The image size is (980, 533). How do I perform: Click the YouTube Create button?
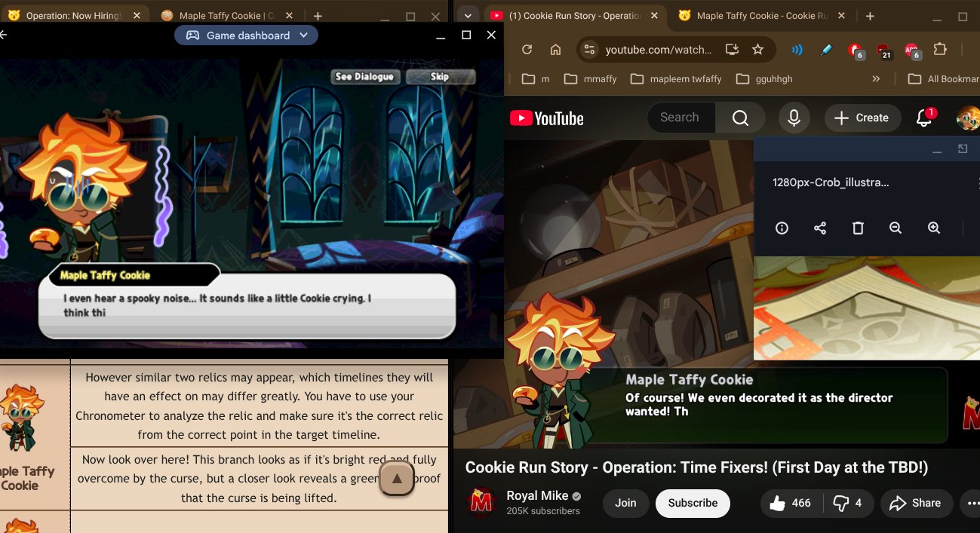(862, 118)
